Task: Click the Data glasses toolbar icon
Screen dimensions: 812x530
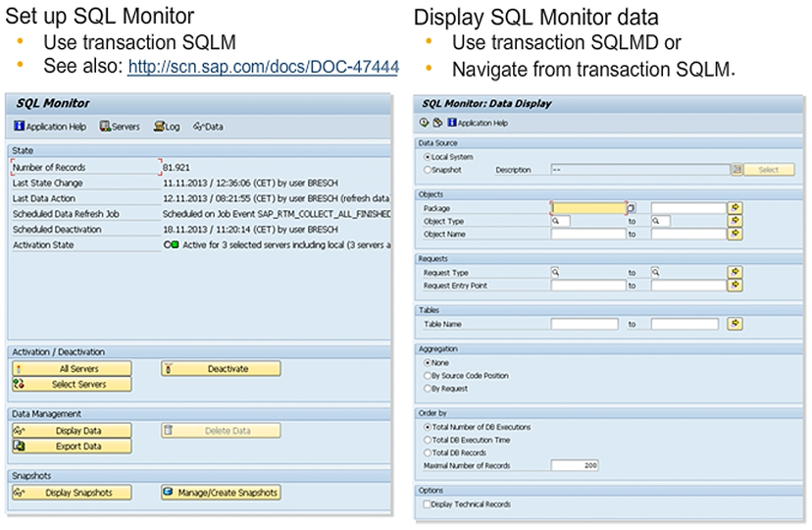Action: pos(208,127)
